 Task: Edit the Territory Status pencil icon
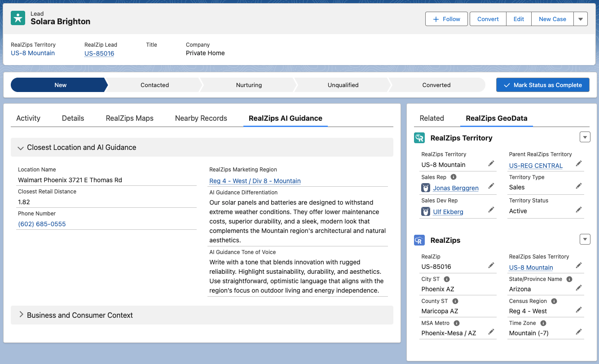pos(579,210)
